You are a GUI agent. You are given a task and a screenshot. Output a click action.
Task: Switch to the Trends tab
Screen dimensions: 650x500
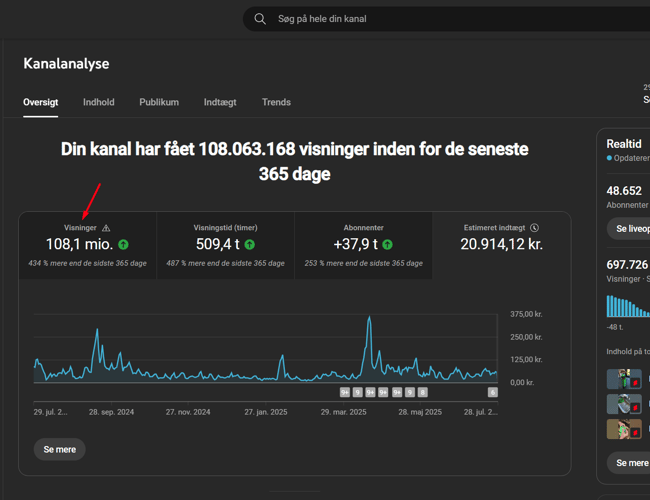tap(276, 102)
